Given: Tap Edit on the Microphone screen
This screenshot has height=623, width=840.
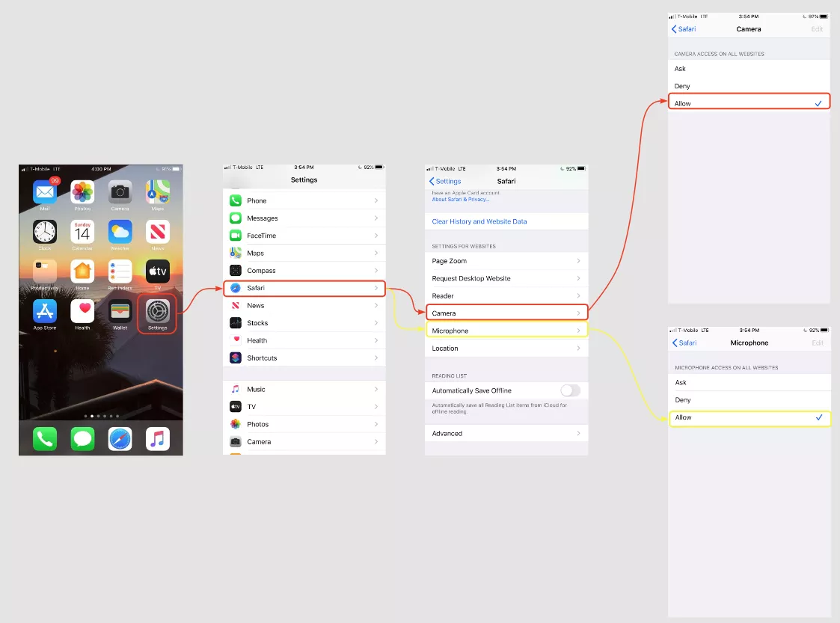Looking at the screenshot, I should 816,343.
